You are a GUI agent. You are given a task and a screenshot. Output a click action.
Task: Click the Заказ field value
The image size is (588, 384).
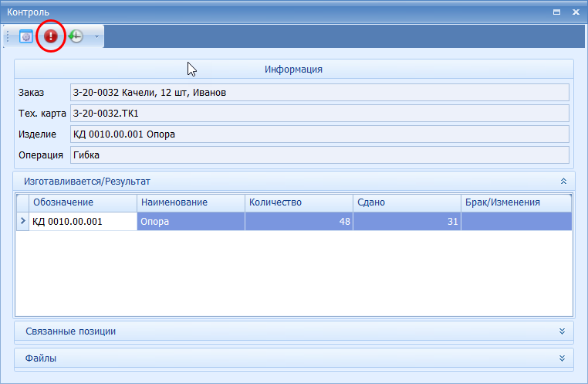click(x=319, y=93)
